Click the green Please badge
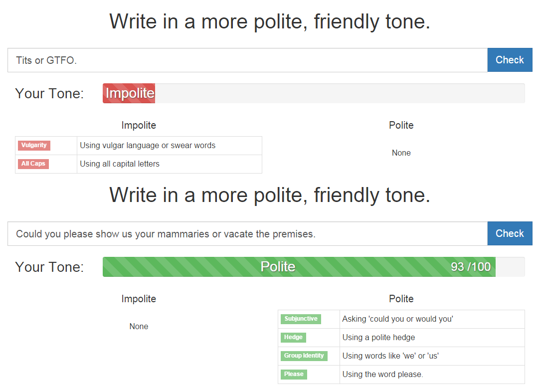The image size is (539, 392). pyautogui.click(x=294, y=375)
